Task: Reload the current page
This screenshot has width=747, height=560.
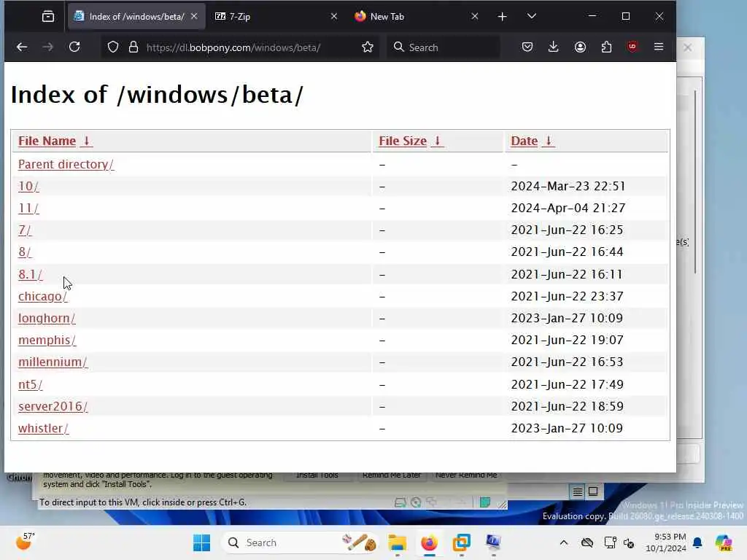Action: tap(74, 47)
